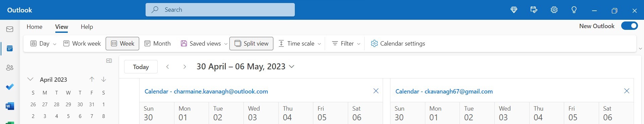Open the To Do checkmark icon
644x124 pixels.
(10, 87)
